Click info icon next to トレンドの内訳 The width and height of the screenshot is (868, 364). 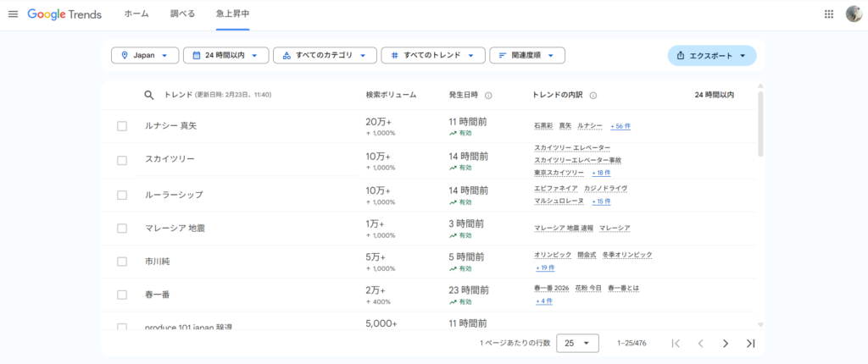coord(593,96)
